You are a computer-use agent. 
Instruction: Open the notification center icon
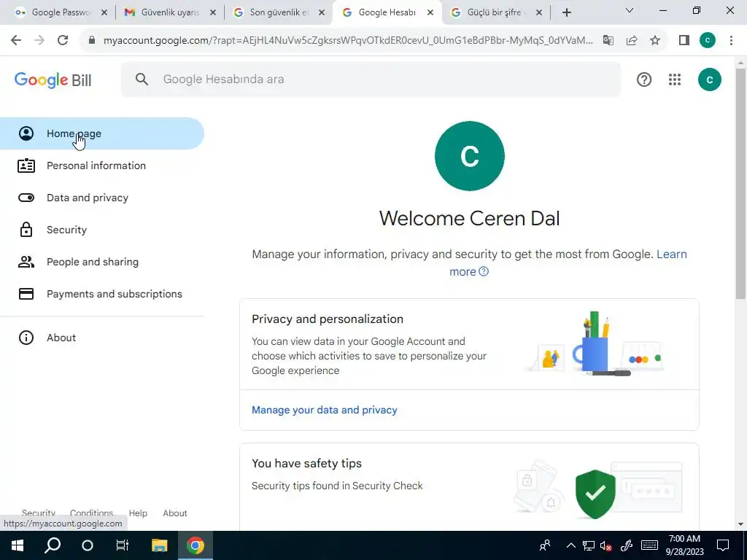coord(723,545)
